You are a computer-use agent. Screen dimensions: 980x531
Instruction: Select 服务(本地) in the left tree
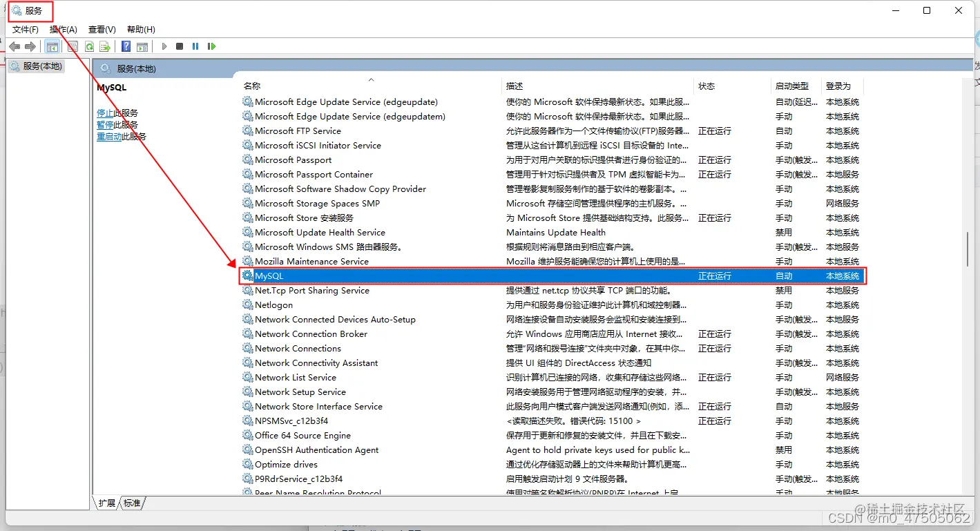pos(37,66)
